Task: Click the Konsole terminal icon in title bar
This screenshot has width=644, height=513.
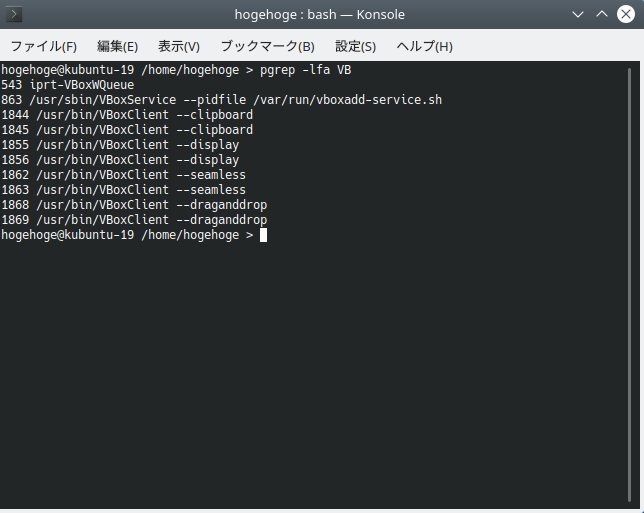Action: pyautogui.click(x=14, y=14)
